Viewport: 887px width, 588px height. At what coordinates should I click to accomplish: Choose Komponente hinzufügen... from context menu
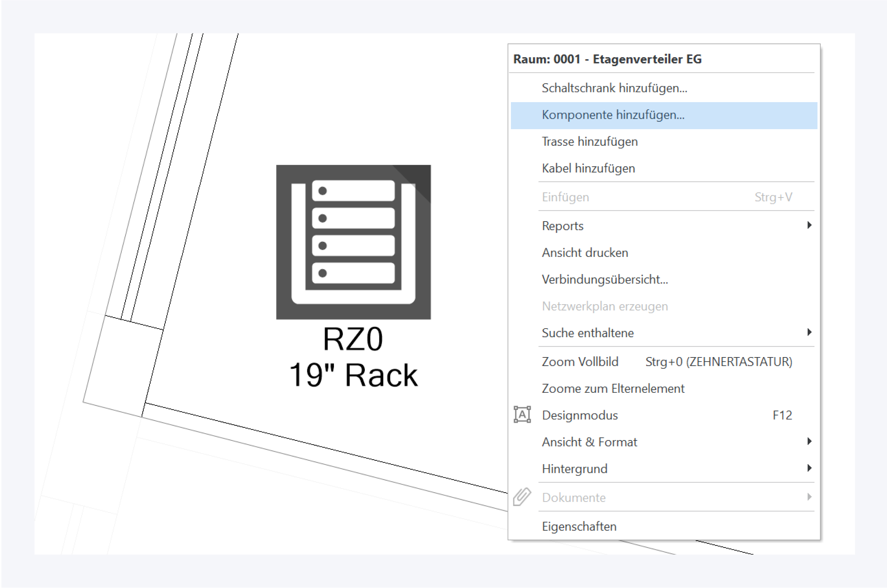[613, 115]
